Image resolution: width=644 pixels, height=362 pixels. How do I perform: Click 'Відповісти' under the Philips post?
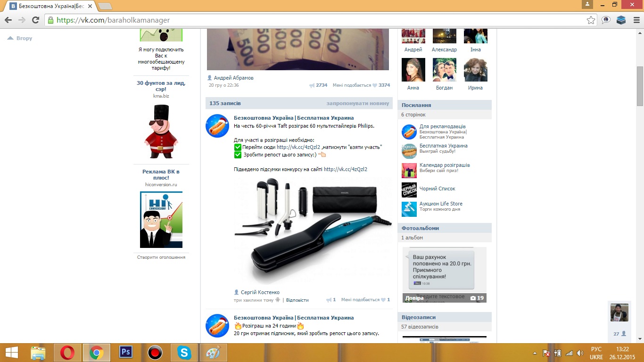297,300
